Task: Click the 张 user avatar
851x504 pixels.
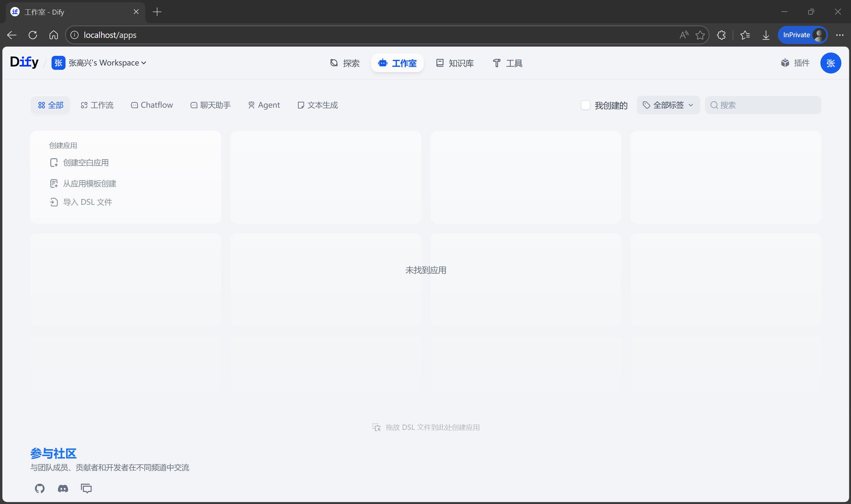Action: pos(830,63)
